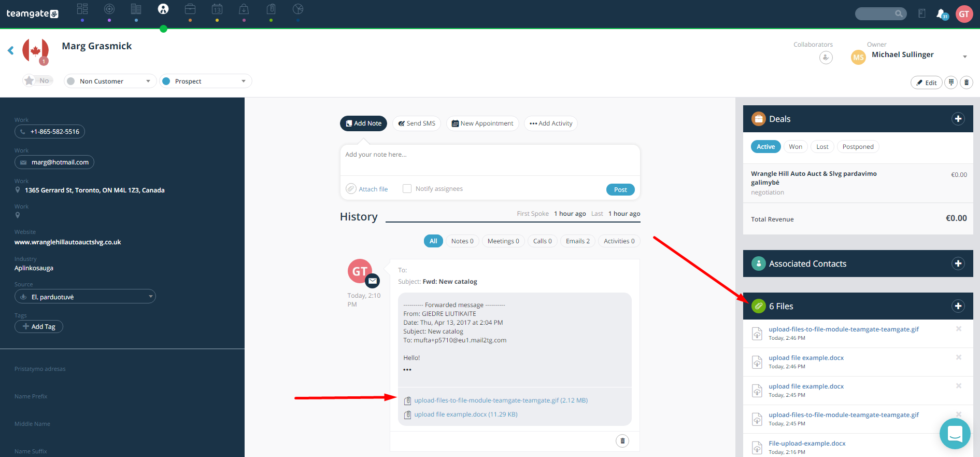Click the bookmark icon beside the search box
The height and width of the screenshot is (457, 980).
point(922,13)
